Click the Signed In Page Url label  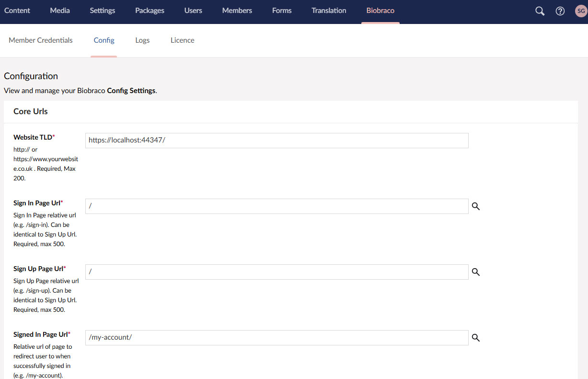[x=42, y=334]
